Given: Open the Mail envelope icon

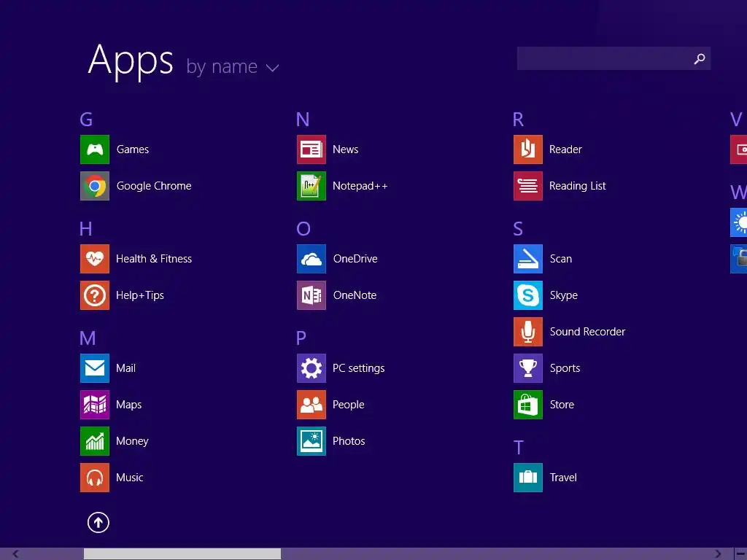Looking at the screenshot, I should [94, 368].
